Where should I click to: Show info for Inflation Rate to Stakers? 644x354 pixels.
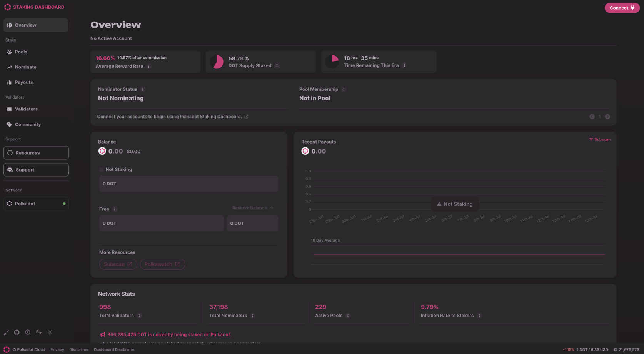(479, 316)
